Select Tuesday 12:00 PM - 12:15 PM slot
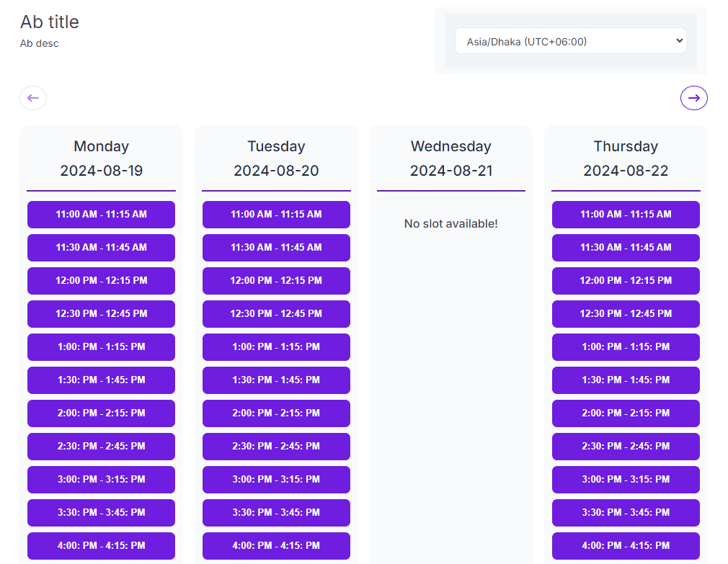 pyautogui.click(x=276, y=281)
